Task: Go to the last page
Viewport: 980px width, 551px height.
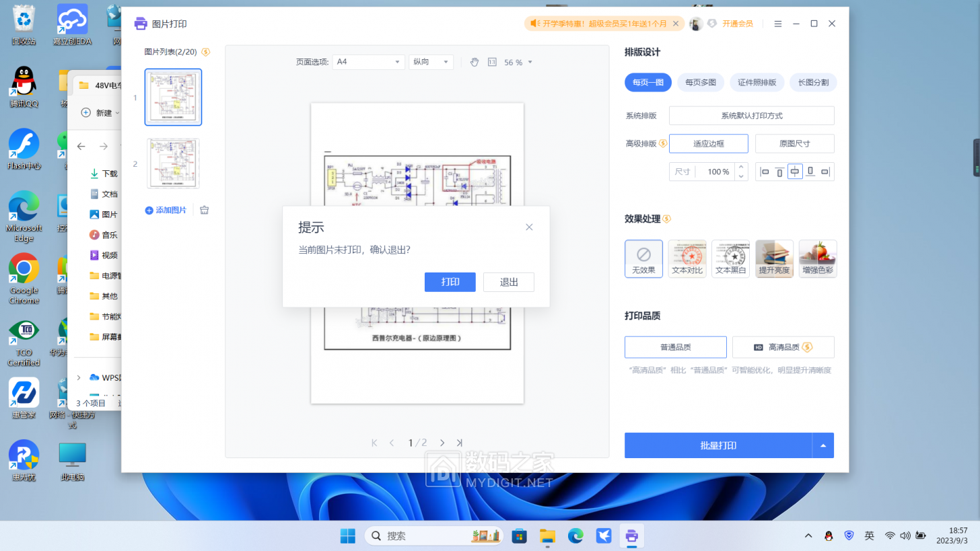Action: 459,443
